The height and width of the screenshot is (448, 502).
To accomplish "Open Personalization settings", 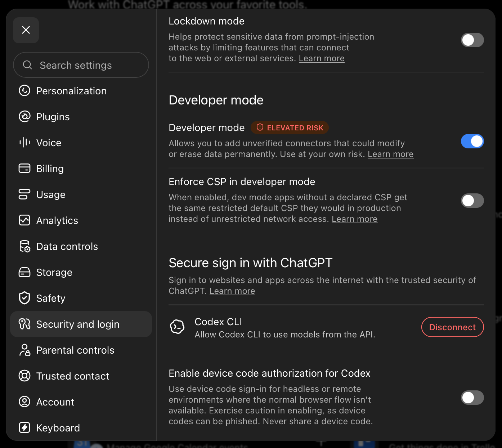I will click(81, 91).
